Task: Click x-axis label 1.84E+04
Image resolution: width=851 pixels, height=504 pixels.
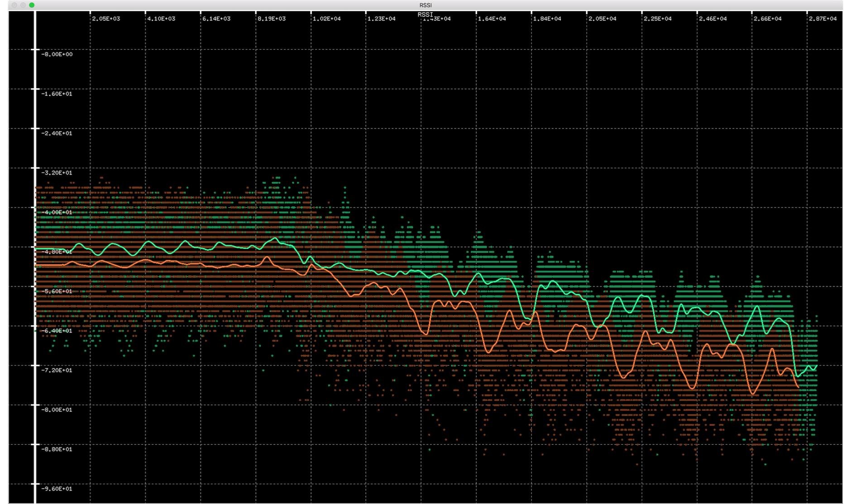Action: pos(547,19)
